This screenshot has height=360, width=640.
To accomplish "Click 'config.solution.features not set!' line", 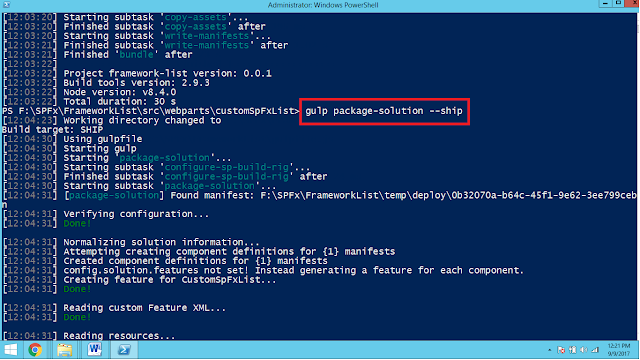I will point(293,271).
